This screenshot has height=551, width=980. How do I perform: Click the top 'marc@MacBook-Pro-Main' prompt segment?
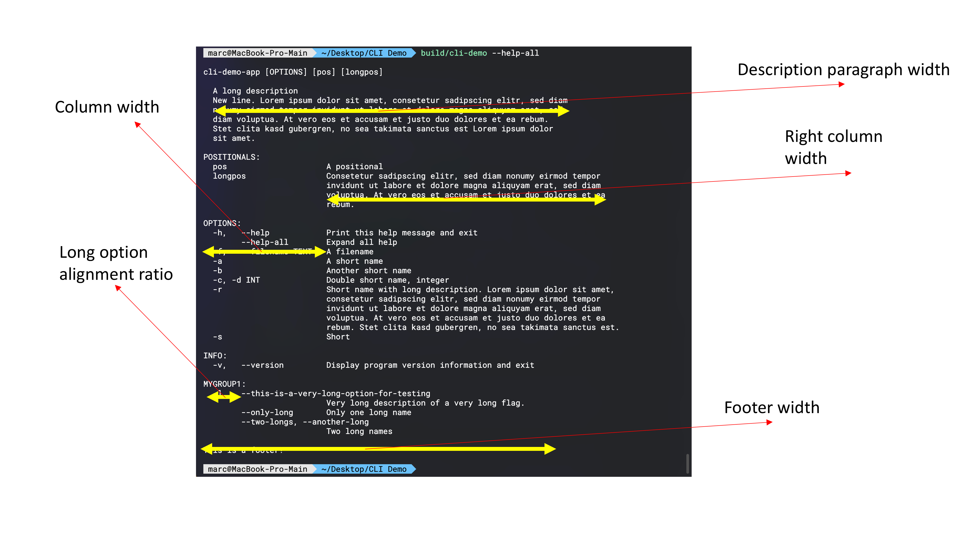[257, 53]
